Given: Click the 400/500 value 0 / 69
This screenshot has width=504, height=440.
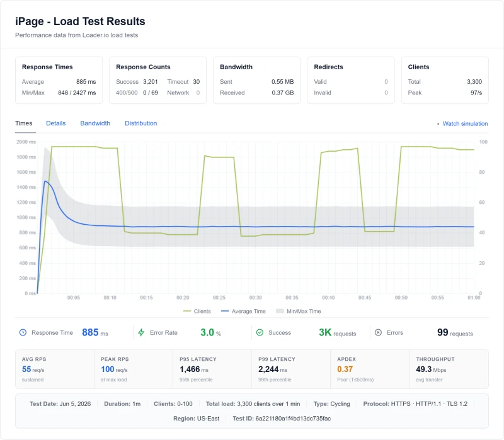Looking at the screenshot, I should (151, 93).
